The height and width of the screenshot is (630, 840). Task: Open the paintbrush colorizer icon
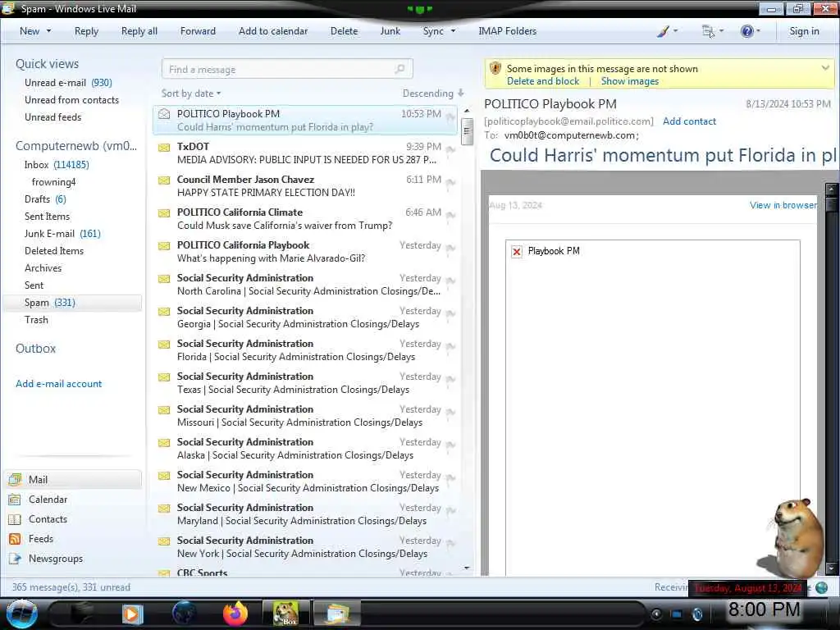point(663,31)
